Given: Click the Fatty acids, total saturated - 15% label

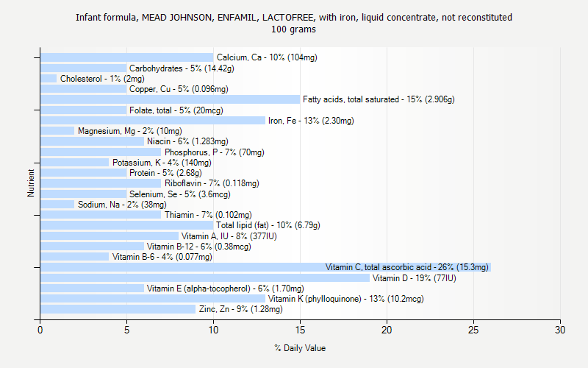Looking at the screenshot, I should (379, 99).
